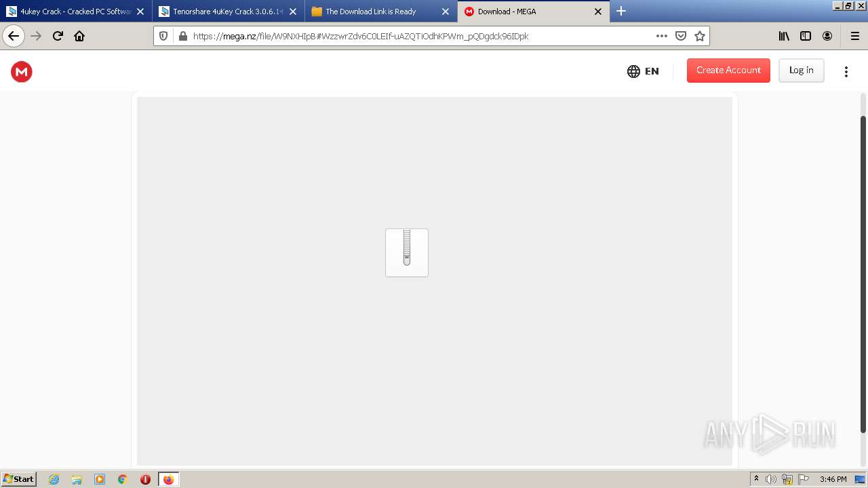Open page actions three-dot menu
868x488 pixels.
tap(662, 36)
